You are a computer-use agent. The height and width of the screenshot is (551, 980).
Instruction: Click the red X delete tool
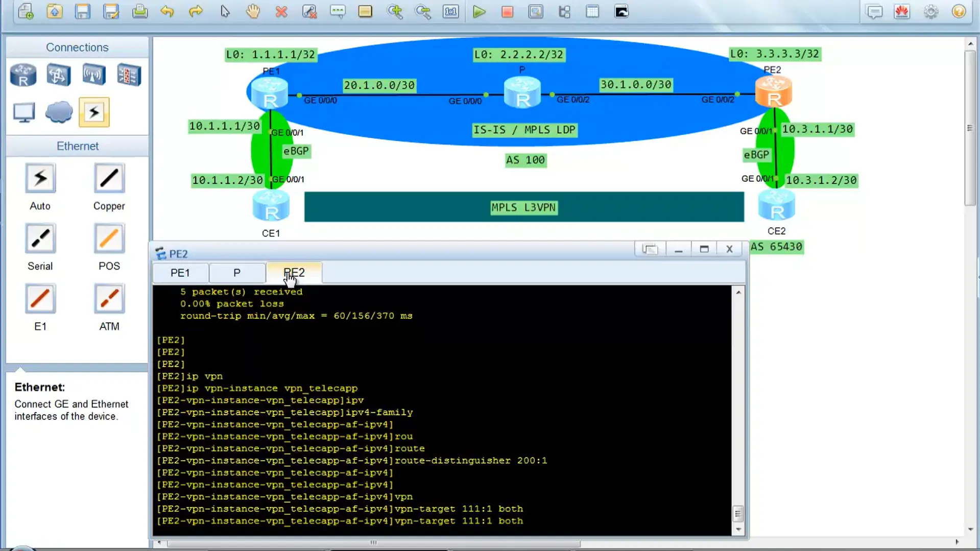pos(281,11)
